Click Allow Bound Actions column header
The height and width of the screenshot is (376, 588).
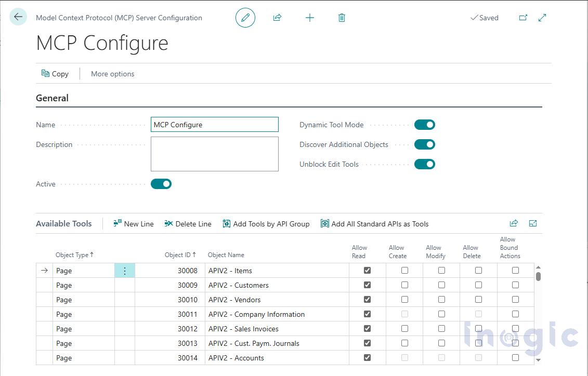[510, 248]
